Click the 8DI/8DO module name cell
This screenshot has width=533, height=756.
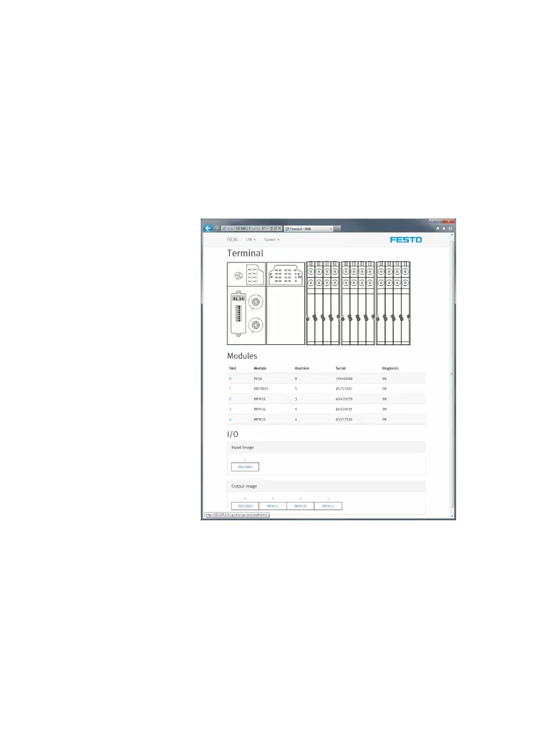click(260, 389)
